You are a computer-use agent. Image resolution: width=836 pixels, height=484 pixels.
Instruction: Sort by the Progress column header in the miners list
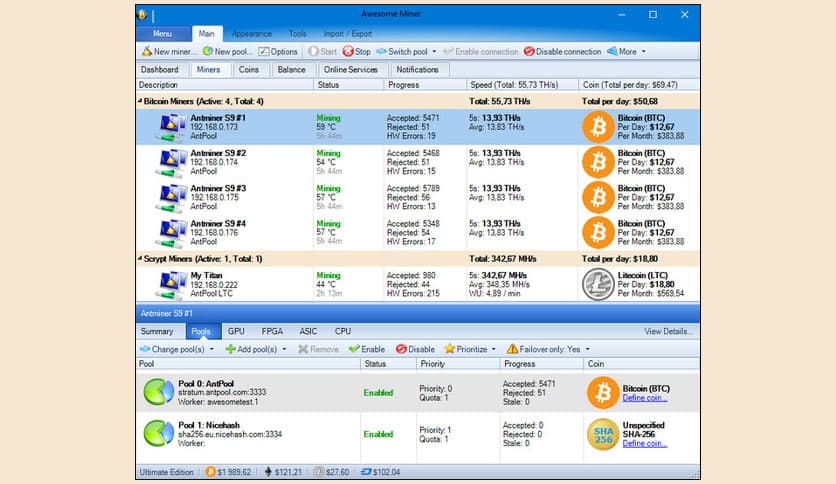click(424, 85)
